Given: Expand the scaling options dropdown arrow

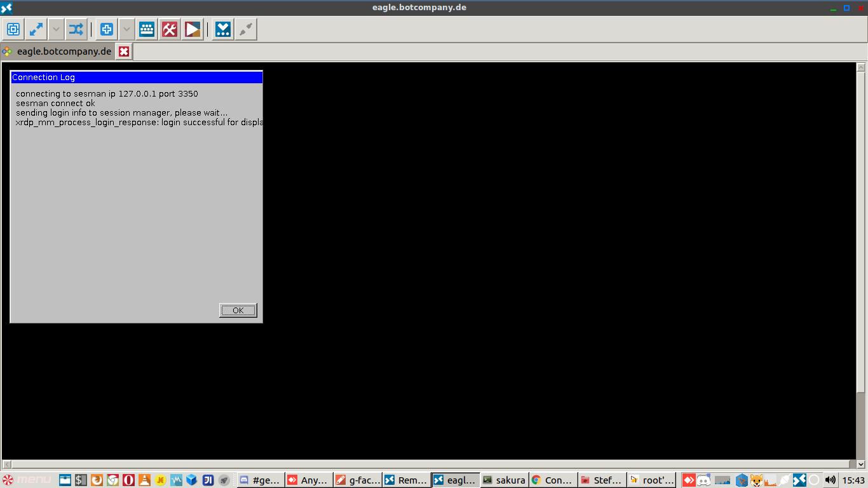Looking at the screenshot, I should [126, 29].
